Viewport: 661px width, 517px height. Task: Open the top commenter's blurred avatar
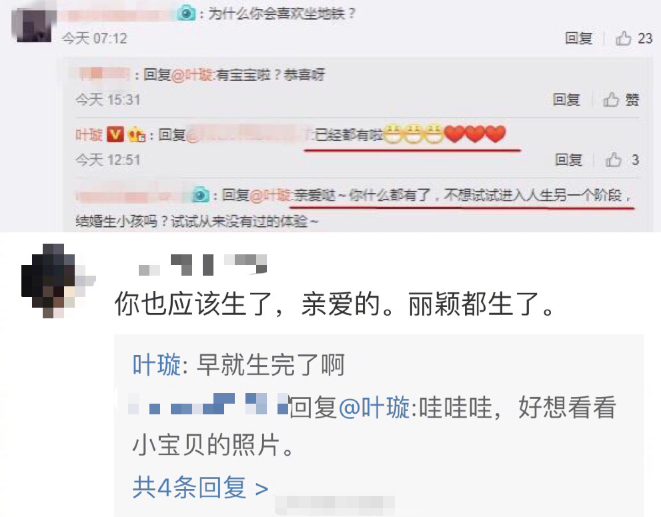[x=34, y=24]
